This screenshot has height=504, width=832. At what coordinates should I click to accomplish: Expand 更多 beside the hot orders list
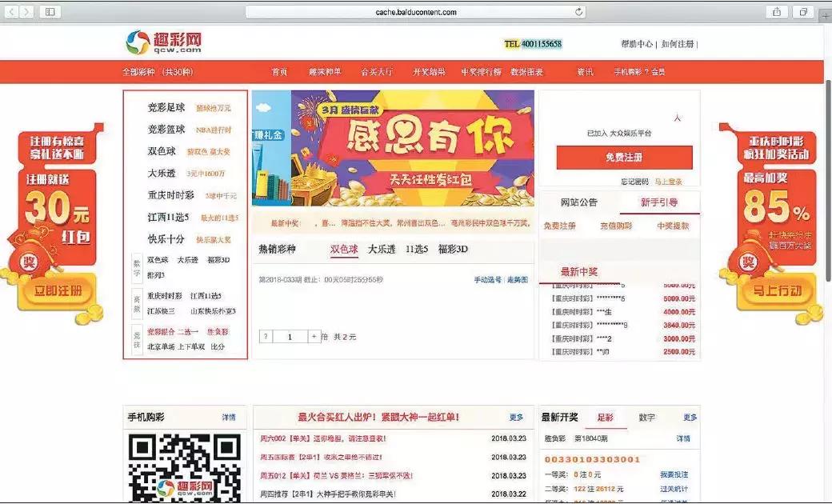point(515,415)
